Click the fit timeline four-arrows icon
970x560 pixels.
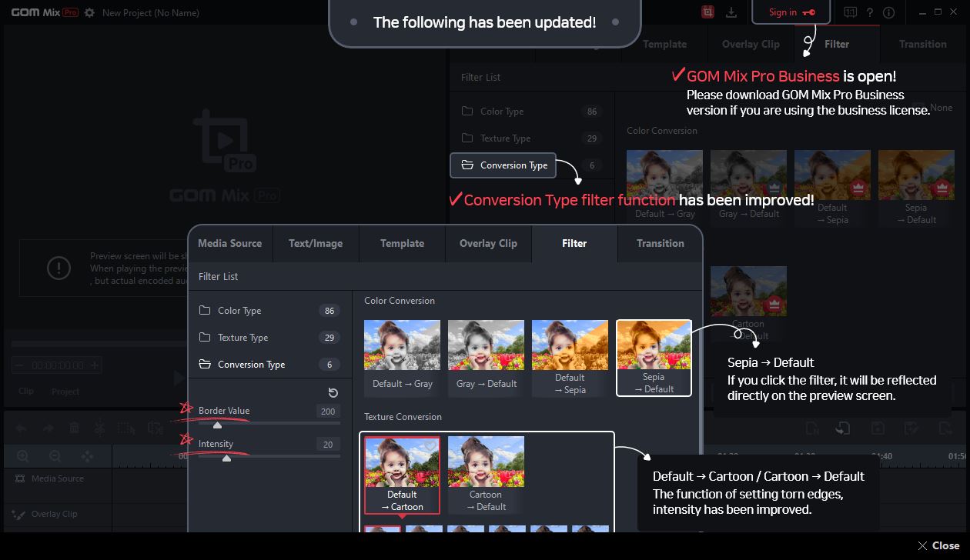[87, 456]
